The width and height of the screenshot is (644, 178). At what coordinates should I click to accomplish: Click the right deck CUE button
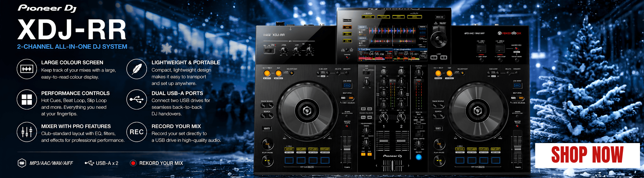439,144
